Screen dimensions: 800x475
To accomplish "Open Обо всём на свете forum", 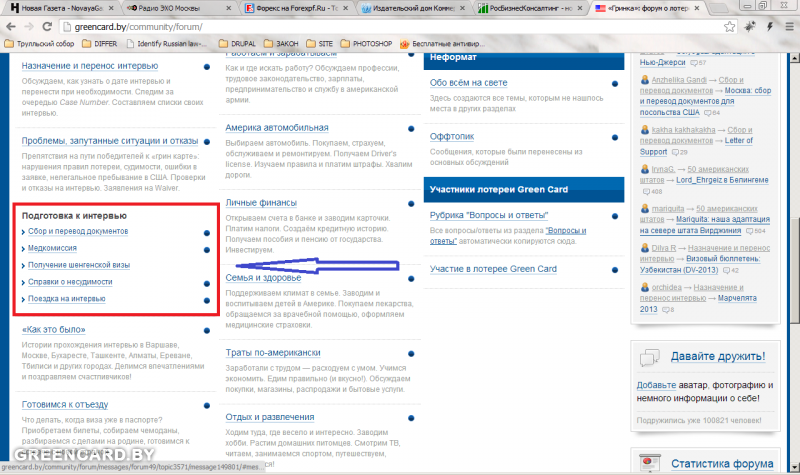I will click(x=468, y=83).
